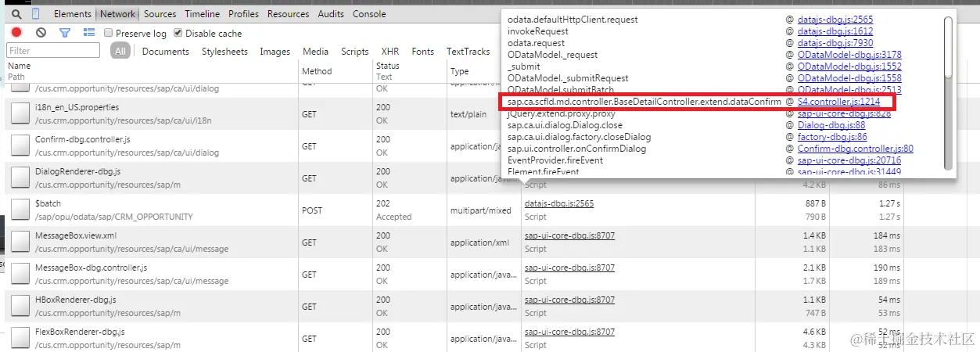Click the file icon of MessageBox.view.xml
980x352 pixels.
point(19,242)
